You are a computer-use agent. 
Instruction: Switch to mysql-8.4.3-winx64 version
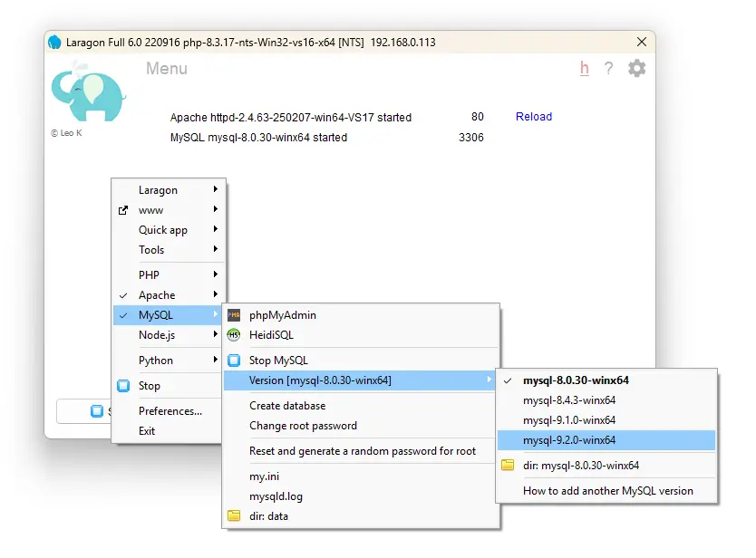606,400
